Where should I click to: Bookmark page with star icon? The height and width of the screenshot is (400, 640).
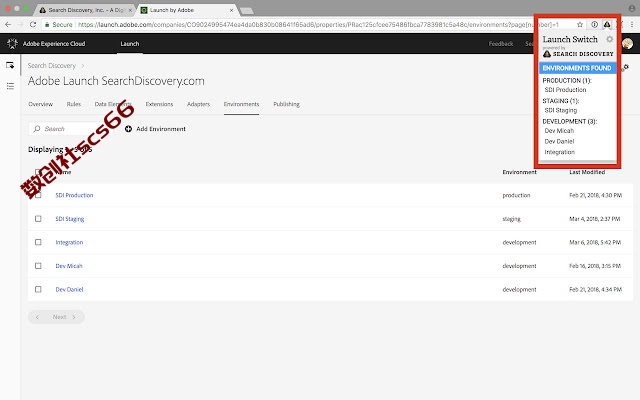coord(580,25)
